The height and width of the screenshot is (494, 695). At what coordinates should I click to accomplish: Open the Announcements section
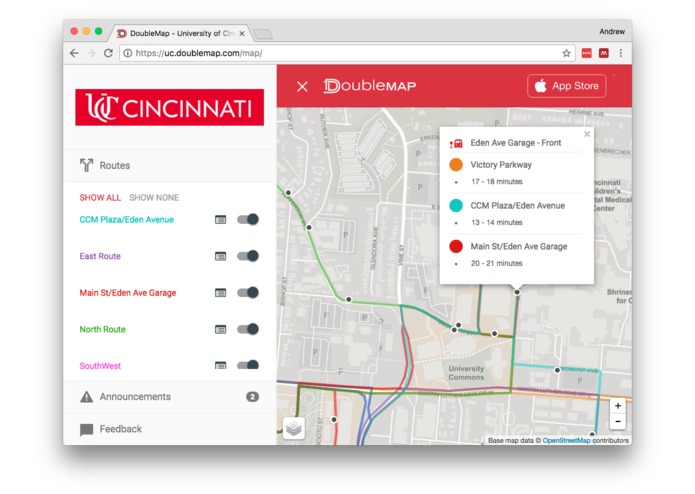pyautogui.click(x=170, y=397)
